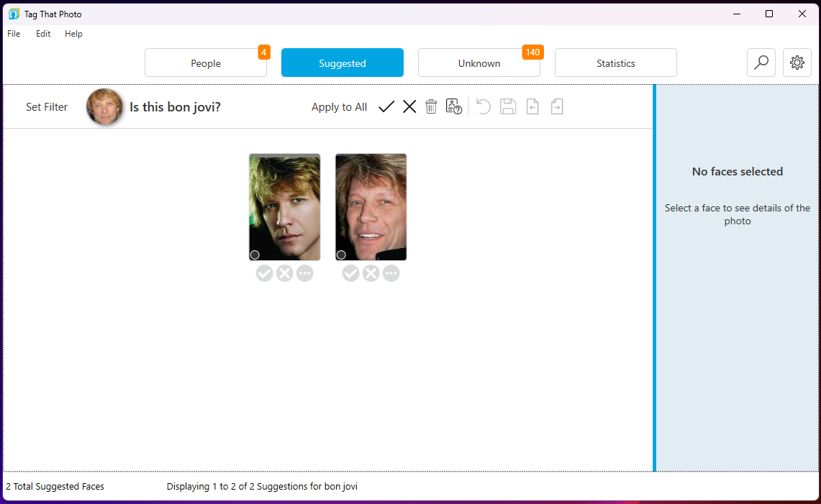Click the undo icon in the toolbar
Image resolution: width=821 pixels, height=504 pixels.
(x=483, y=106)
